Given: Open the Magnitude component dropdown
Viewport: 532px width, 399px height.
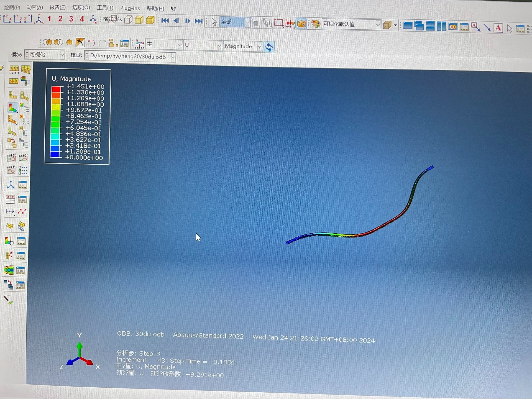Looking at the screenshot, I should (x=259, y=46).
